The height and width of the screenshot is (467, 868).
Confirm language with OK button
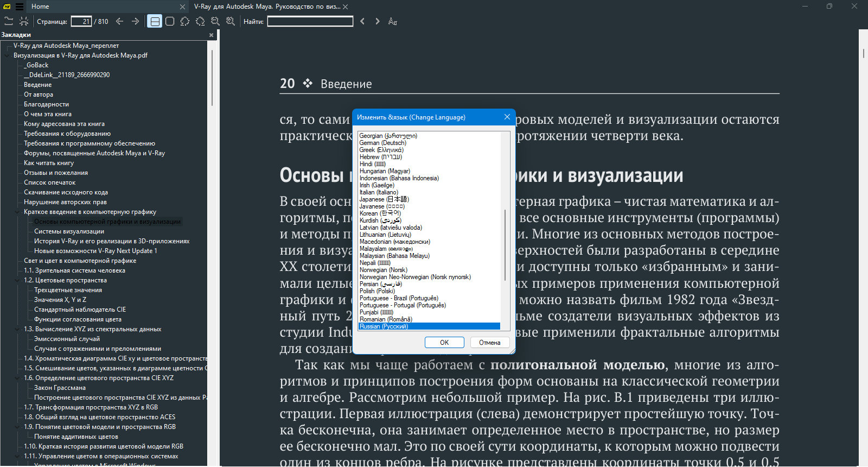444,343
